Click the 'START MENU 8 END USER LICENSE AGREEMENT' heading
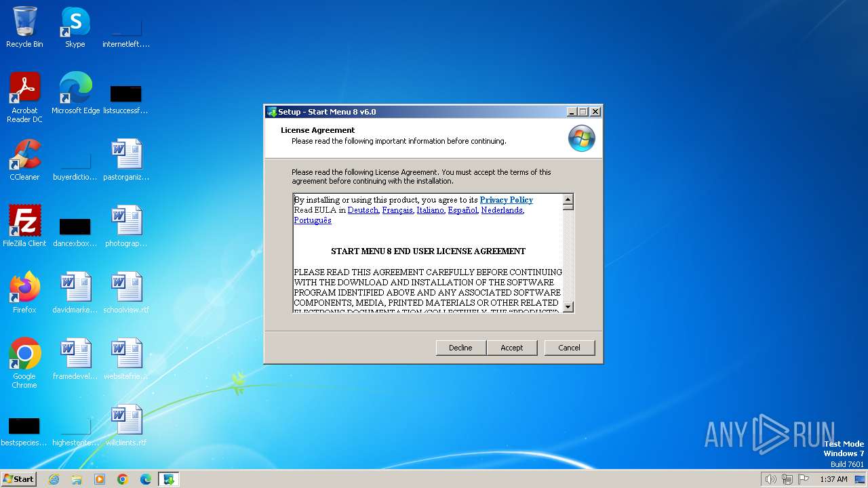Image resolution: width=868 pixels, height=488 pixels. 428,251
